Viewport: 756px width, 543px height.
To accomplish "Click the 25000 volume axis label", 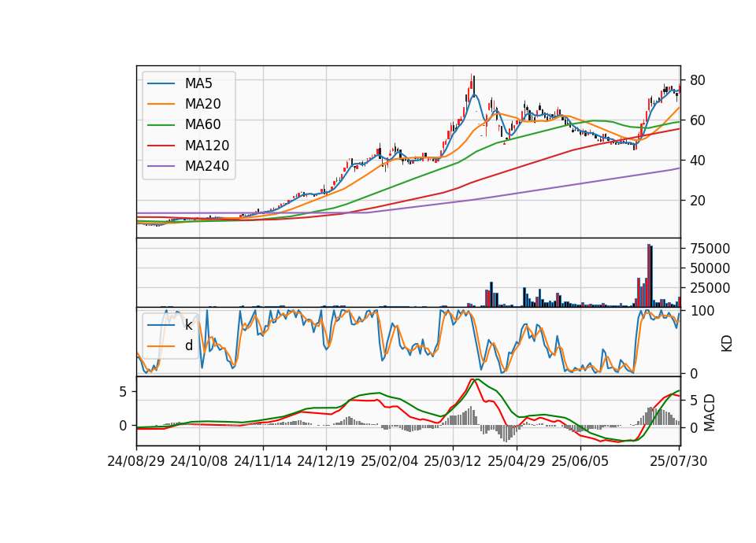I will coord(710,288).
